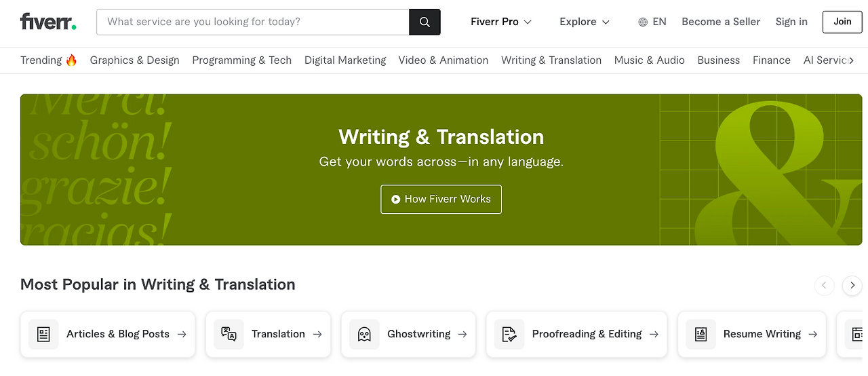Open the Proofreading & Editing card label
The width and height of the screenshot is (868, 376).
(587, 334)
